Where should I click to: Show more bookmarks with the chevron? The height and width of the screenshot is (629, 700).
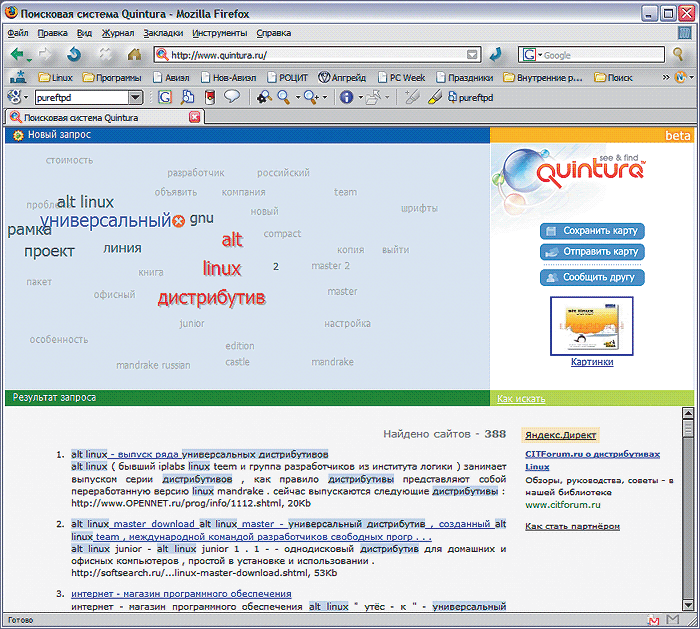[666, 77]
